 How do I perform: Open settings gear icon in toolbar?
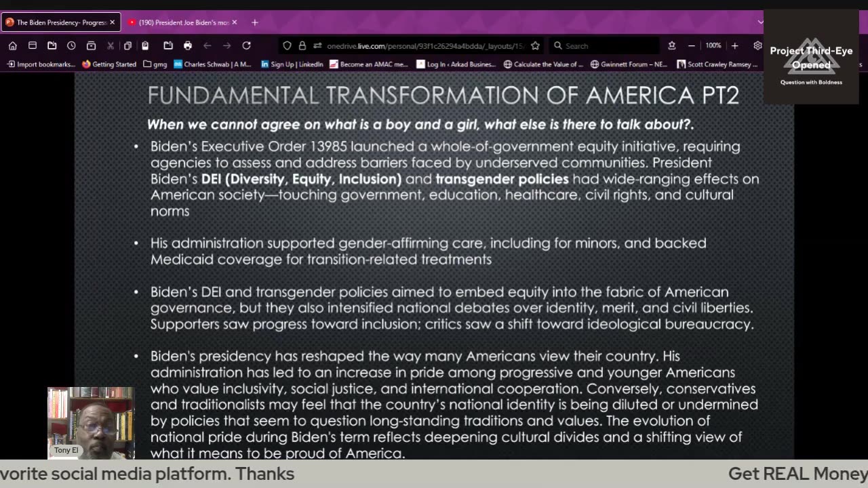(757, 45)
